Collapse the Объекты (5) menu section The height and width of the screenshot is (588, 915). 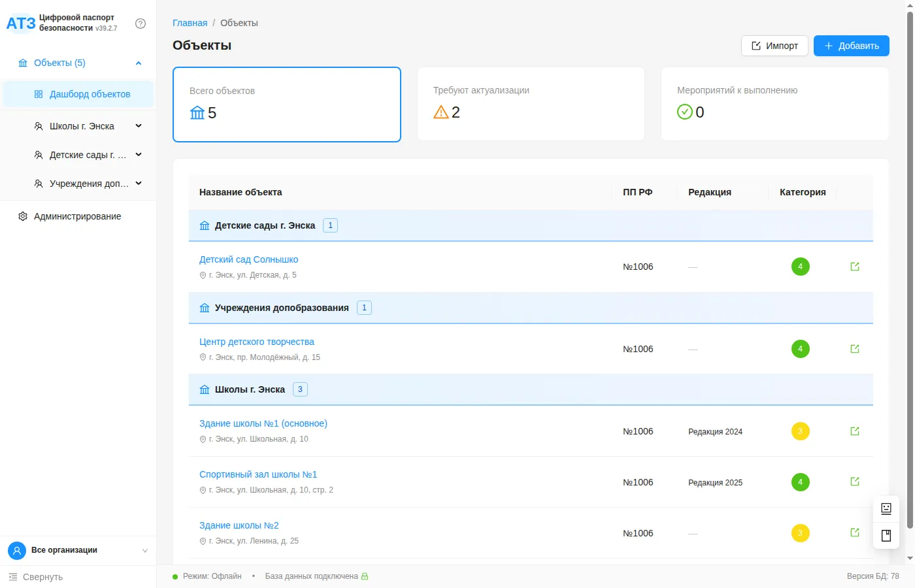[x=139, y=63]
